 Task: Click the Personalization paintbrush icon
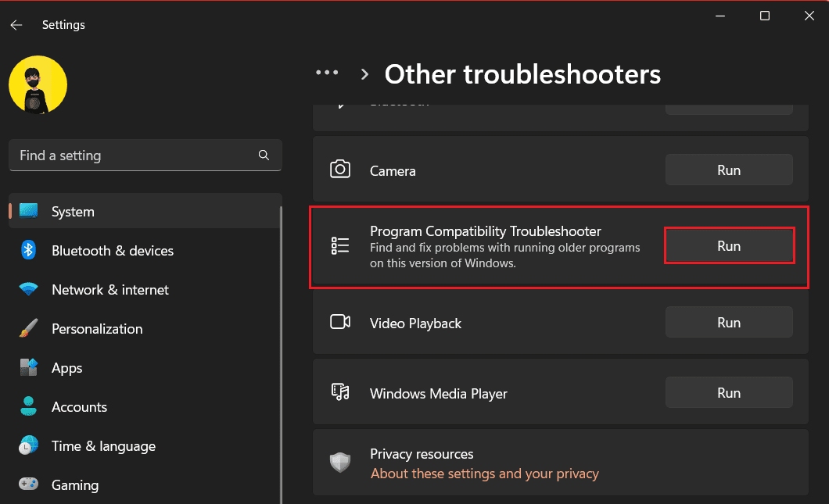(x=29, y=328)
